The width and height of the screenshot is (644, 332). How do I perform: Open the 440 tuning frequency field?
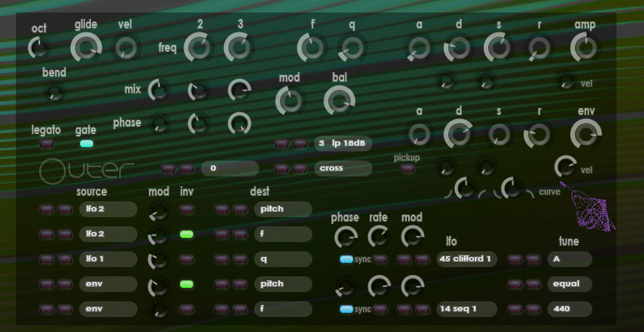coord(570,309)
